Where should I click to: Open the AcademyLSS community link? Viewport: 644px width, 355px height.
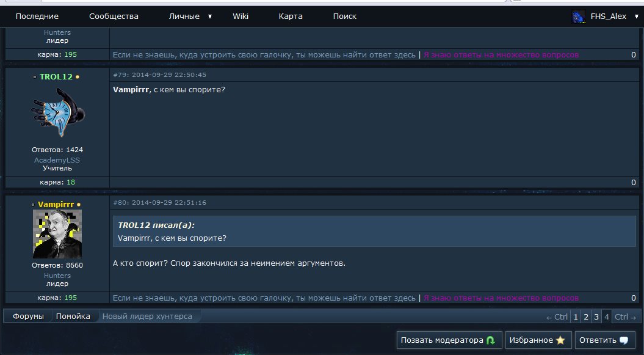point(57,160)
